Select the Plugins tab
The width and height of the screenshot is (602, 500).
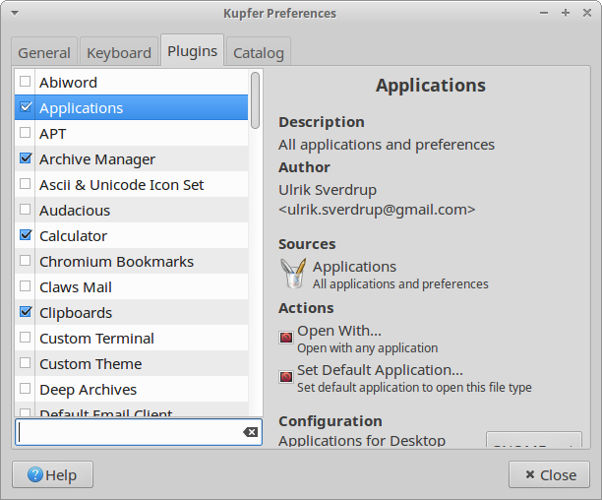[x=192, y=51]
